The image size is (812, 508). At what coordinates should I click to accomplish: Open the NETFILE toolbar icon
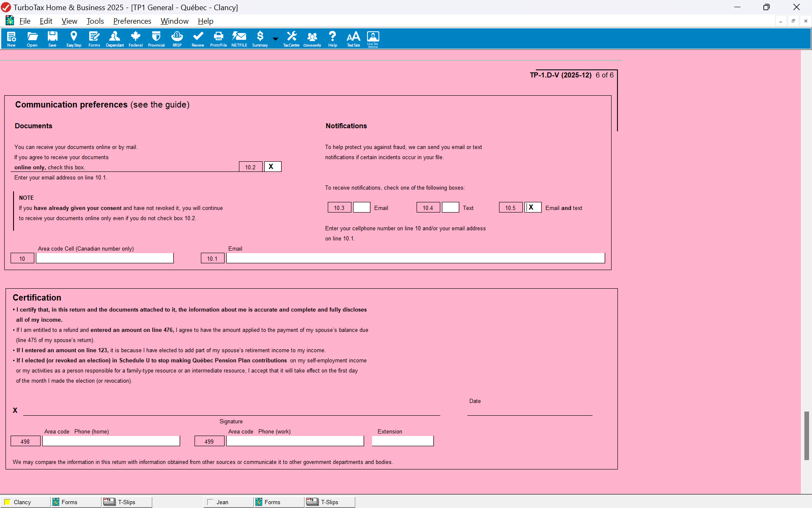[239, 39]
